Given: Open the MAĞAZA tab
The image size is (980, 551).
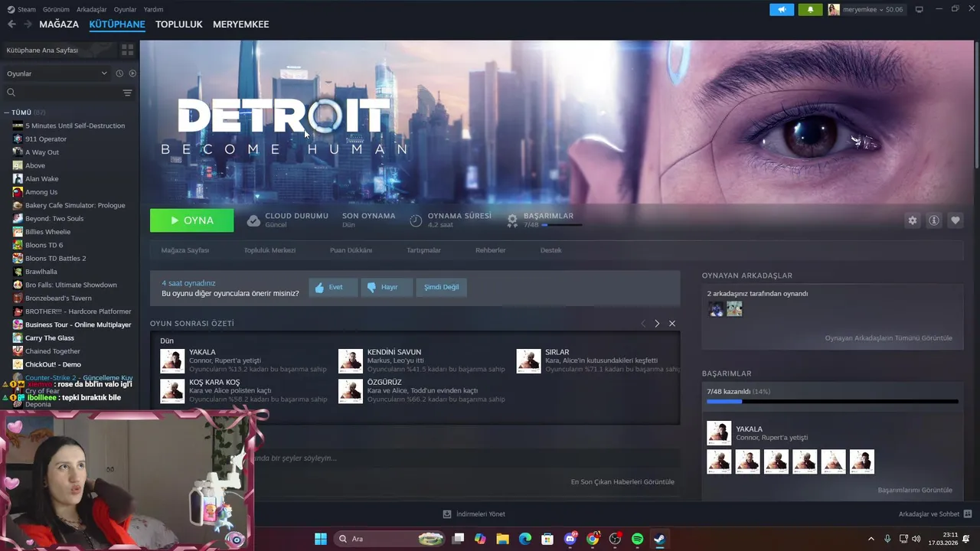Looking at the screenshot, I should pyautogui.click(x=59, y=24).
